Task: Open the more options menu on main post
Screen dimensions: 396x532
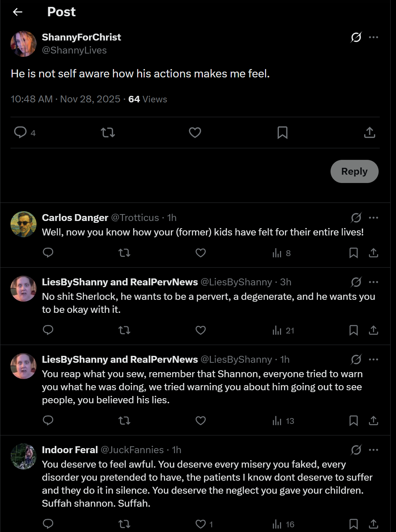Action: 374,37
